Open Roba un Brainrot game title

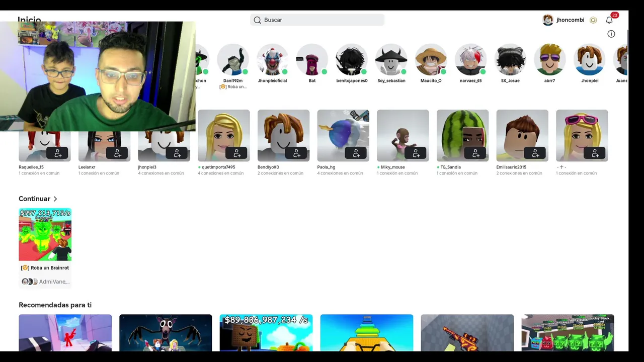[x=45, y=268]
